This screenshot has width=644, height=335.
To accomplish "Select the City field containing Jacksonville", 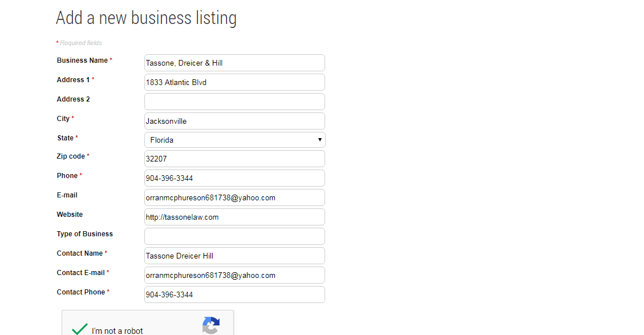I will (x=234, y=121).
